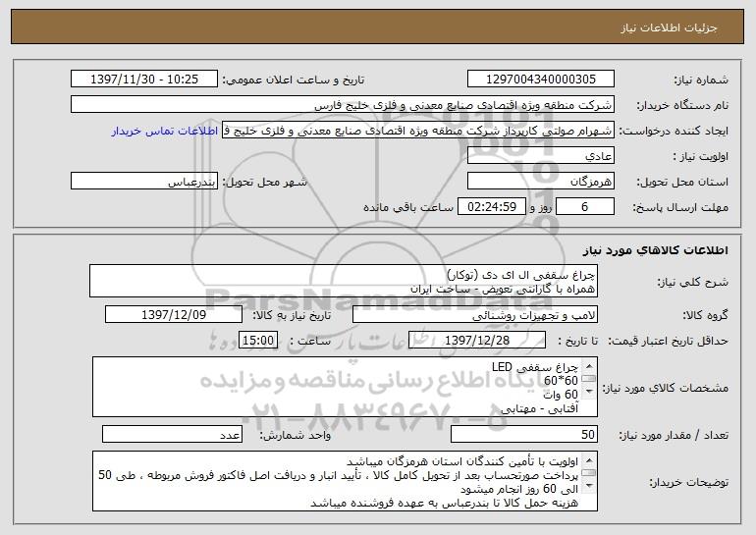Image resolution: width=756 pixels, height=535 pixels.
Task: Click the label تاریخ و ساعت اعلان عمومی
Action: 294,80
